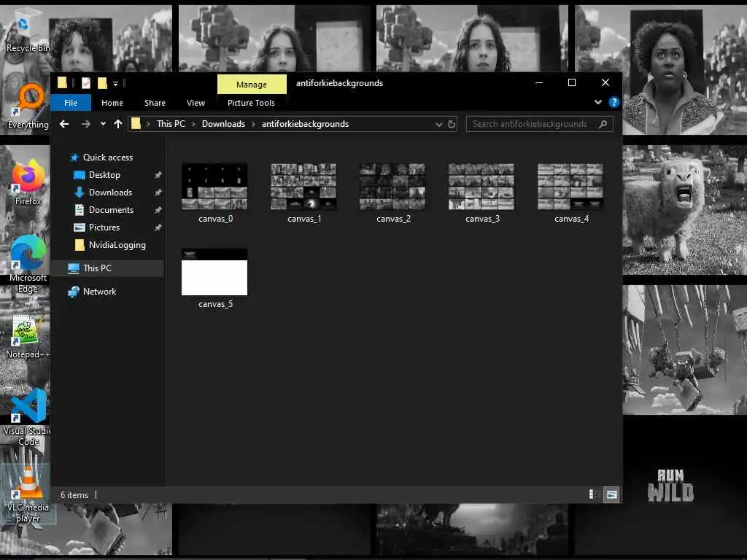Click the Manage contextual tab
747x560 pixels.
252,85
